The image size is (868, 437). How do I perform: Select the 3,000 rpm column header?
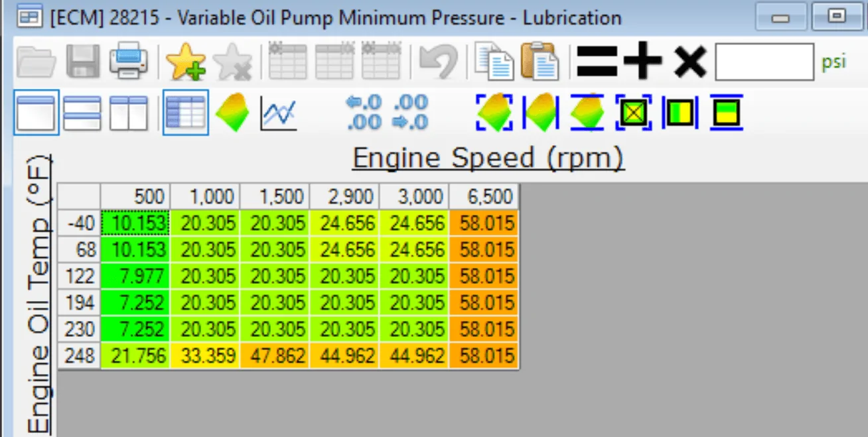tap(414, 196)
